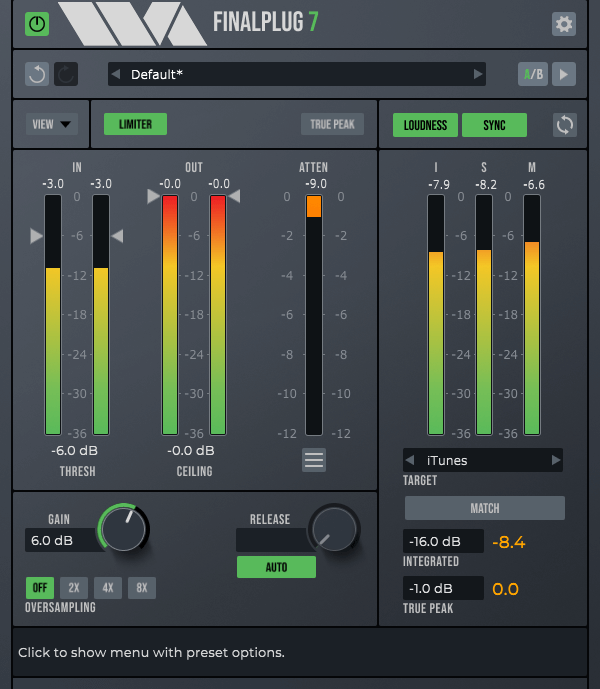Enable the True Peak mode
The width and height of the screenshot is (600, 689).
point(332,125)
